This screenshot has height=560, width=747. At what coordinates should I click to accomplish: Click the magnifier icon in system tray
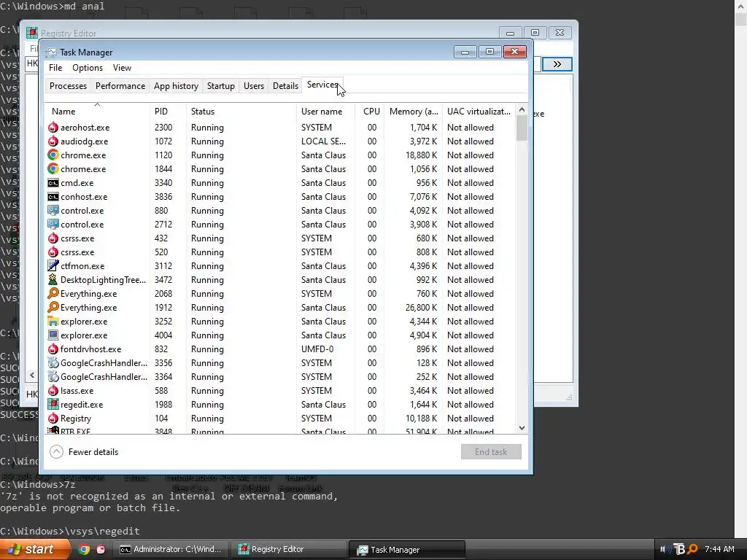(692, 549)
